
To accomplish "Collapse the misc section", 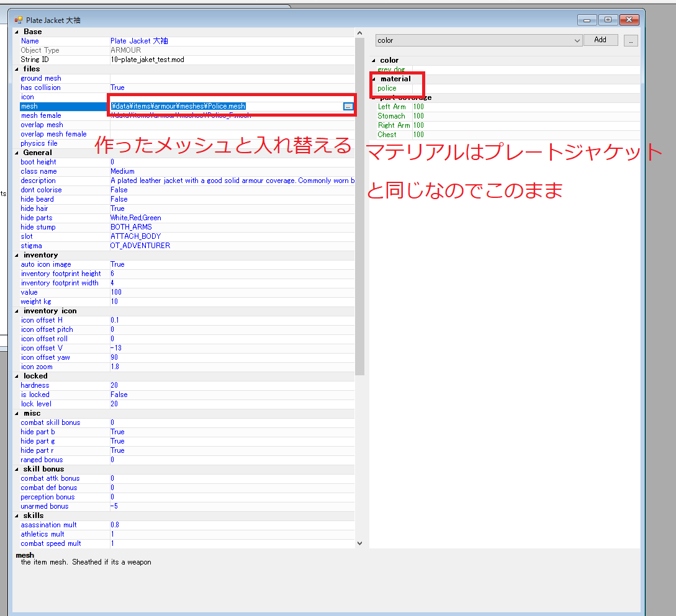I will coord(17,414).
